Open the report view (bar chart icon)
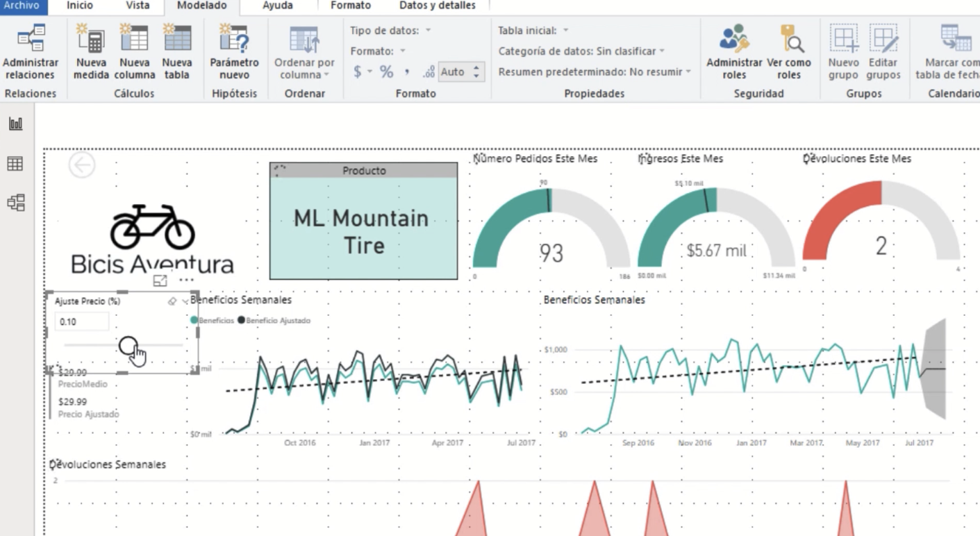The width and height of the screenshot is (980, 536). point(15,123)
